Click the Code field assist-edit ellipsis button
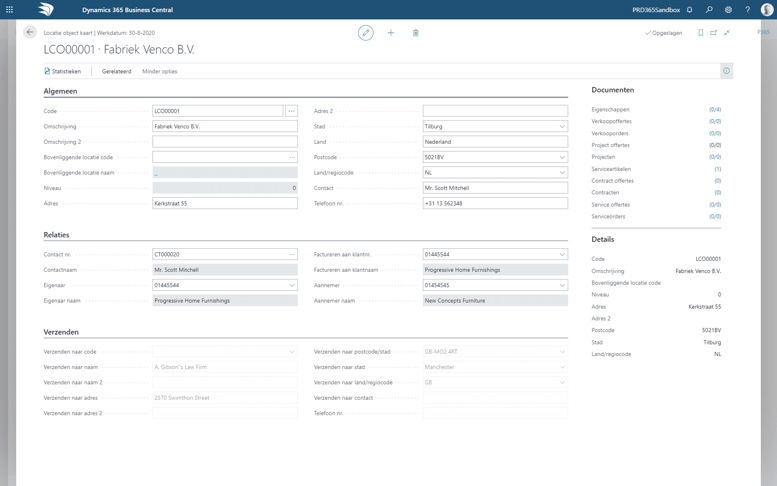The image size is (777, 486). pos(291,111)
